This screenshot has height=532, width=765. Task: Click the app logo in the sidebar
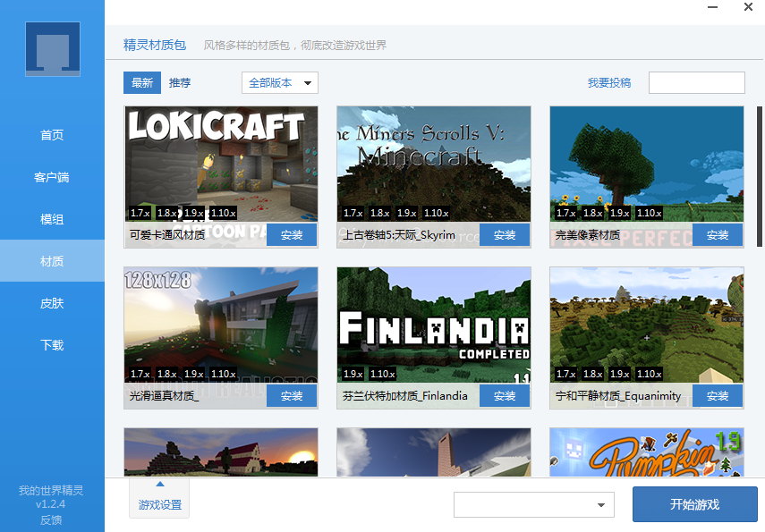click(x=53, y=49)
